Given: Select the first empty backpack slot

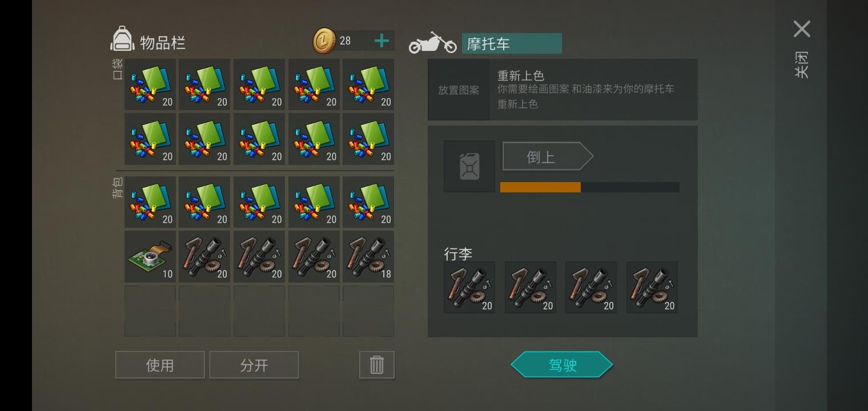Looking at the screenshot, I should click(x=150, y=311).
